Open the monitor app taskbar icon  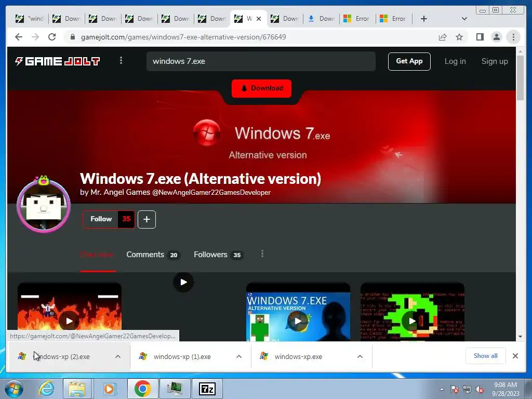point(175,389)
